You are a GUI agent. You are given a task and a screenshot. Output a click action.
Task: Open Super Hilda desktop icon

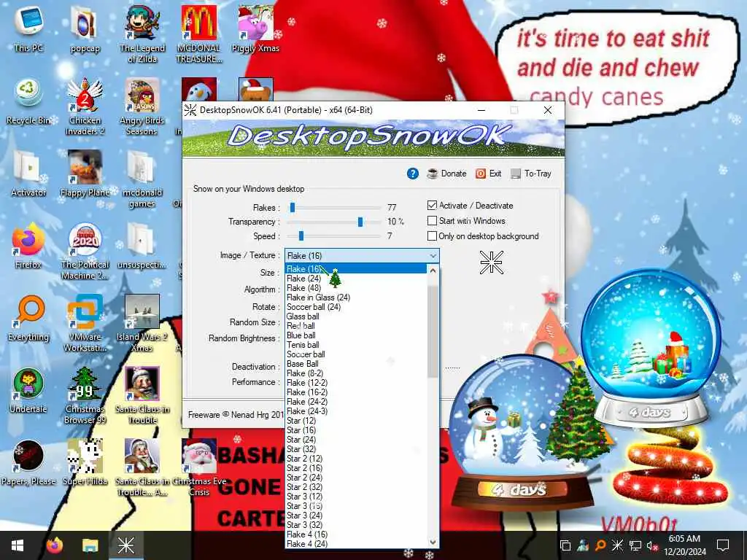point(85,462)
